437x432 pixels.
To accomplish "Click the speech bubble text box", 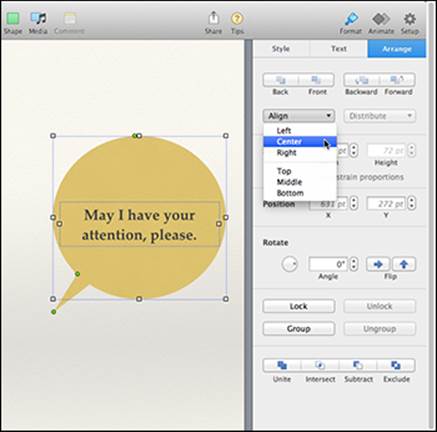I will (x=139, y=224).
